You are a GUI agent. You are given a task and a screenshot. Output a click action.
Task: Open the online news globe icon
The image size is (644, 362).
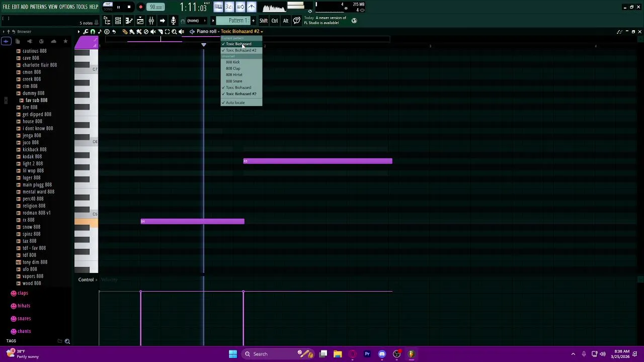point(354,21)
